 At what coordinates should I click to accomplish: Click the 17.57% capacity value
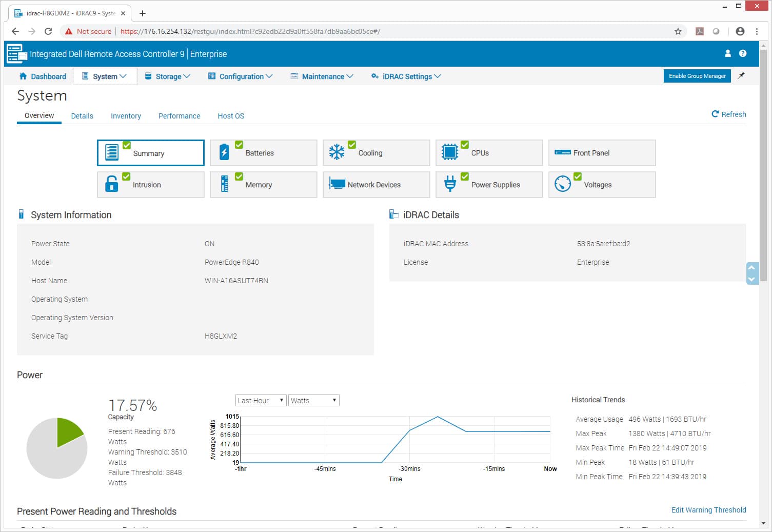pos(132,405)
